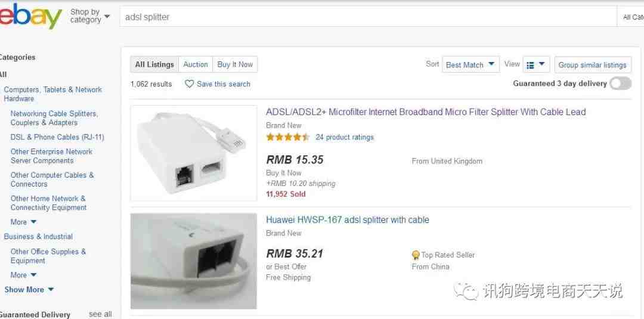Click Group similar listings button
This screenshot has width=644, height=319.
tap(593, 65)
